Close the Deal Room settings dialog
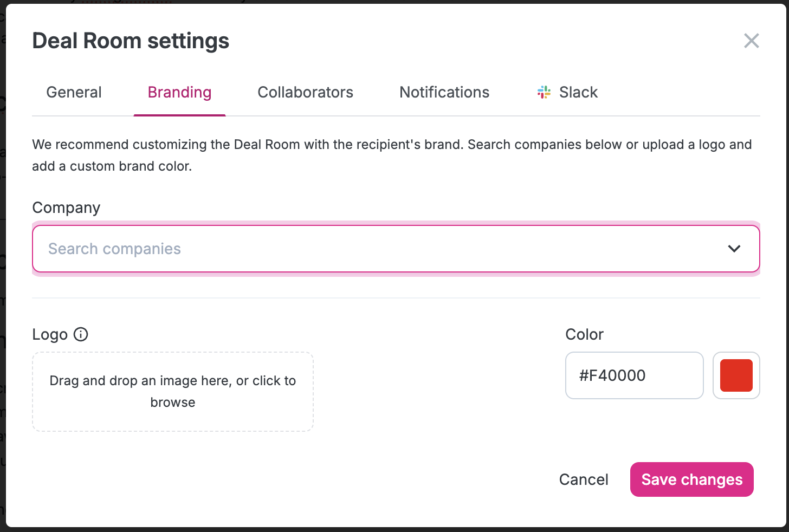789x532 pixels. pyautogui.click(x=751, y=41)
